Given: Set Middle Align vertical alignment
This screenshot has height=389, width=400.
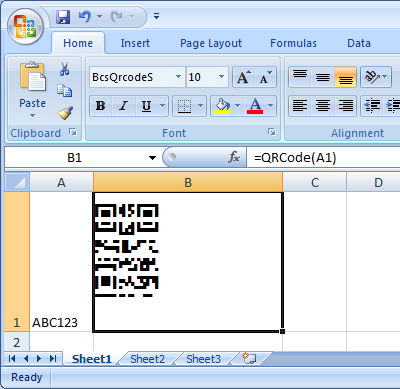Looking at the screenshot, I should click(x=323, y=77).
